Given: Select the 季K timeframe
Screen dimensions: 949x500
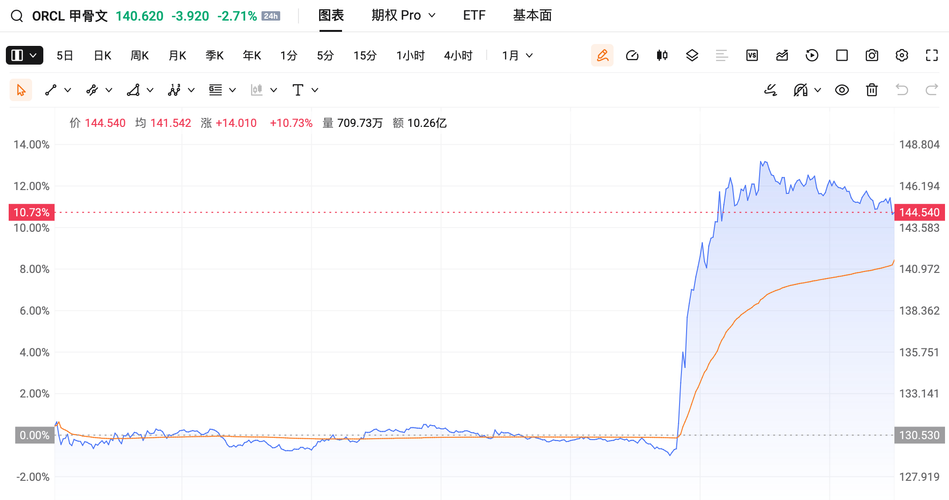Looking at the screenshot, I should tap(214, 56).
